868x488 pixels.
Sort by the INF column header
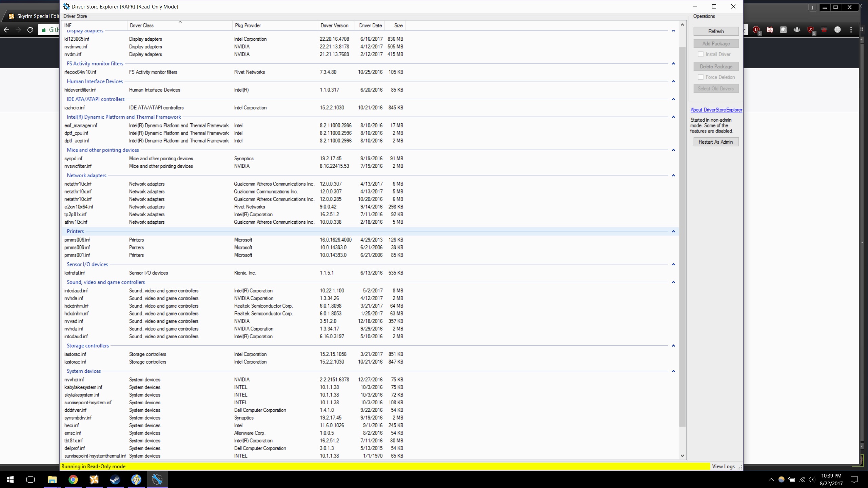pyautogui.click(x=95, y=25)
